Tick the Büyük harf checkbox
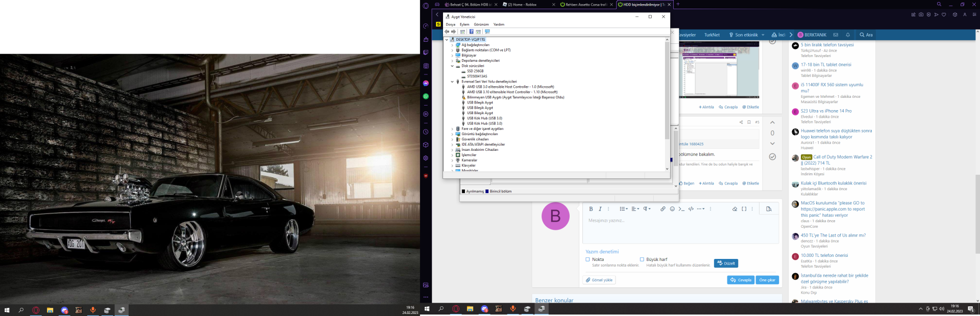 pyautogui.click(x=642, y=259)
